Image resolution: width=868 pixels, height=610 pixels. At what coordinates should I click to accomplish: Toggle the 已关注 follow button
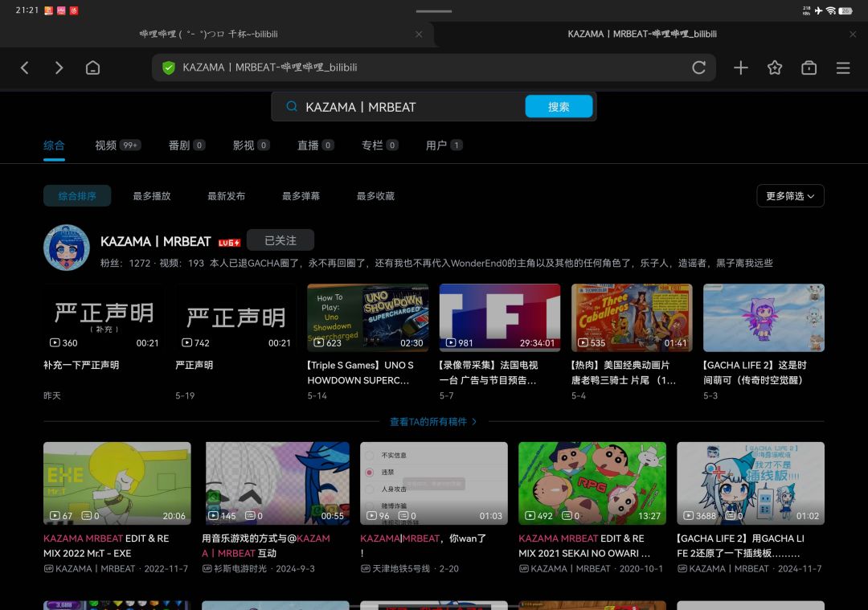point(280,240)
